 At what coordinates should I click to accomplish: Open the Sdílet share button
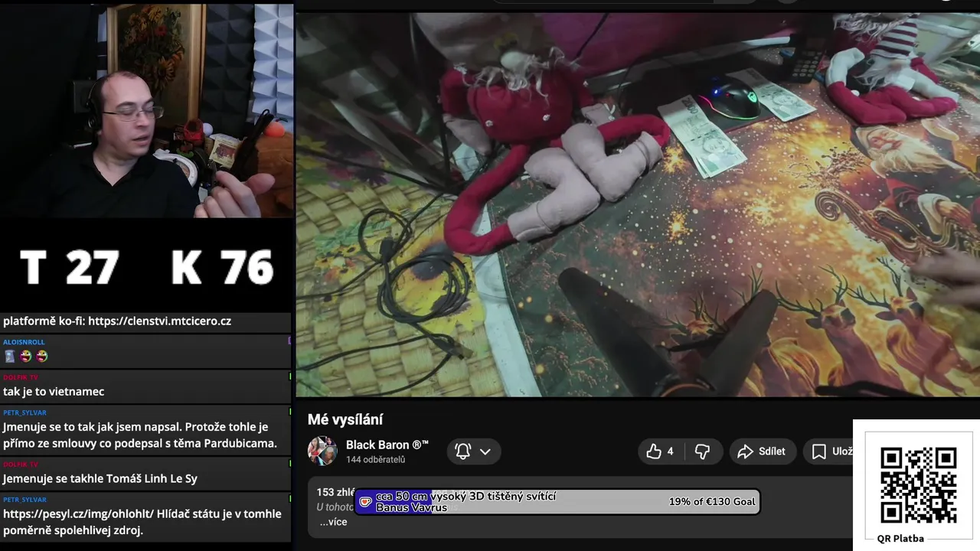point(762,452)
